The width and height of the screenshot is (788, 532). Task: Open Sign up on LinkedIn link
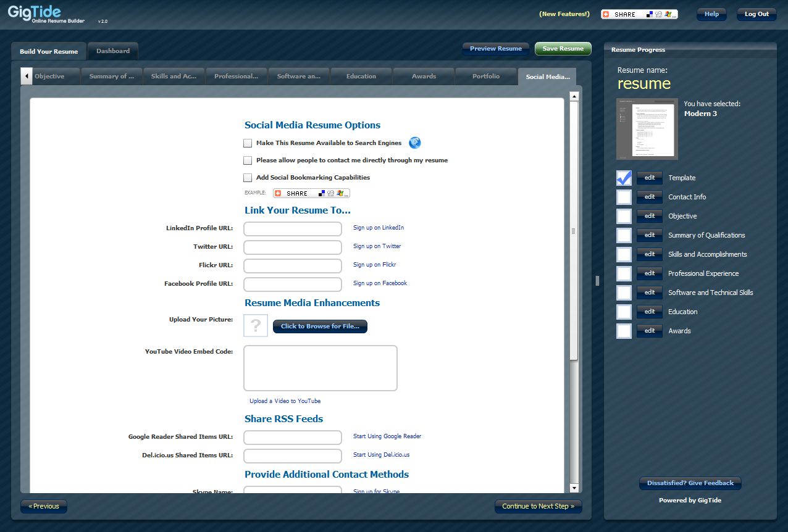(379, 228)
